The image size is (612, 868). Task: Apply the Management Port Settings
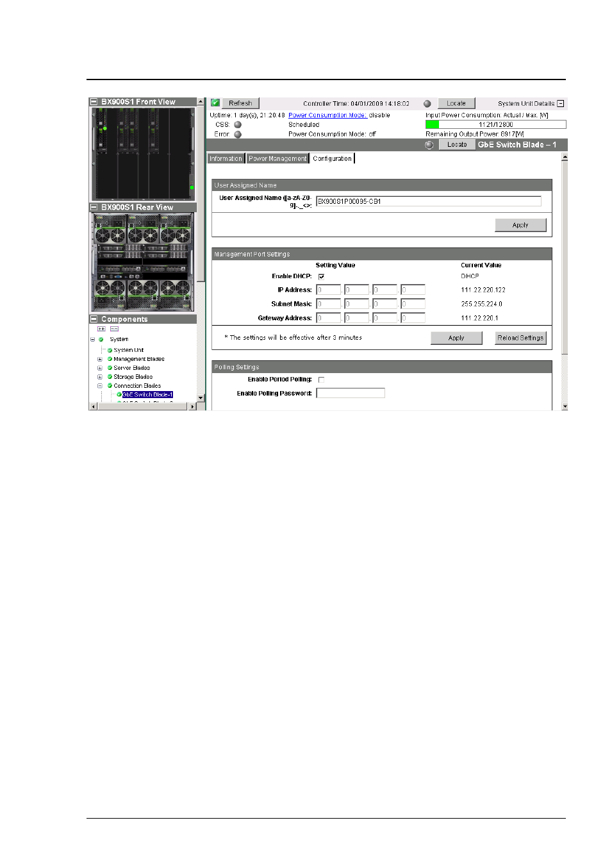[x=456, y=338]
